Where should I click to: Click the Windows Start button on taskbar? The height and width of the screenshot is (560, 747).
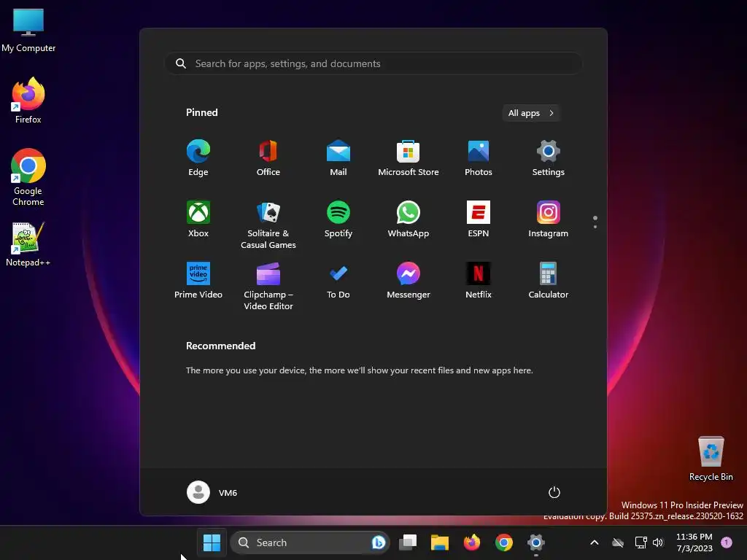(212, 542)
